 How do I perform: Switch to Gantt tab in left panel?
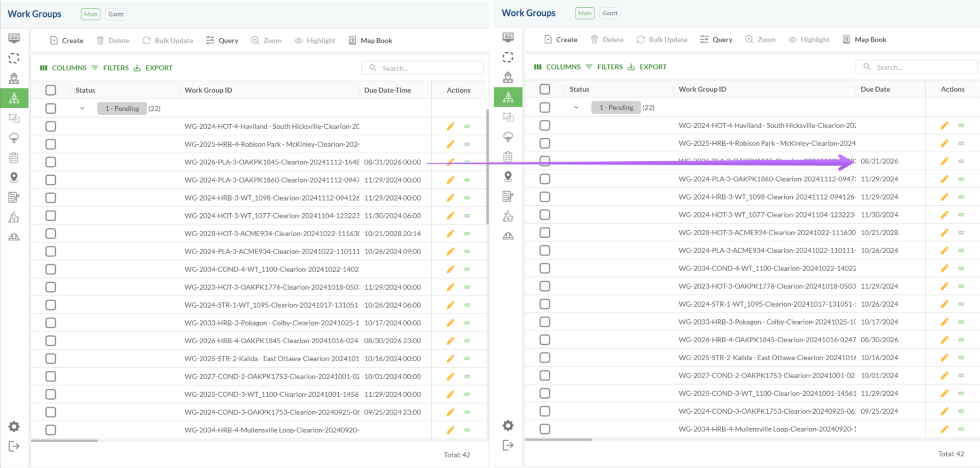pyautogui.click(x=116, y=14)
